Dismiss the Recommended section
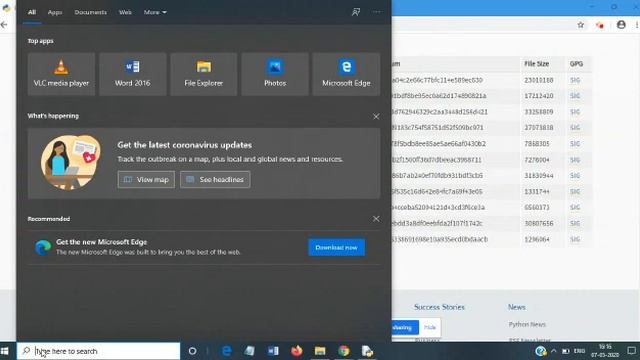The width and height of the screenshot is (640, 360). (376, 219)
